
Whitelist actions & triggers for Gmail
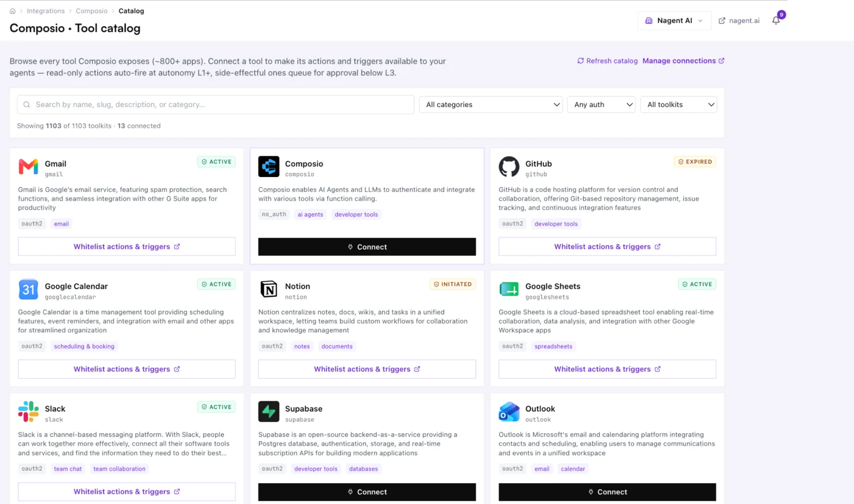[126, 246]
